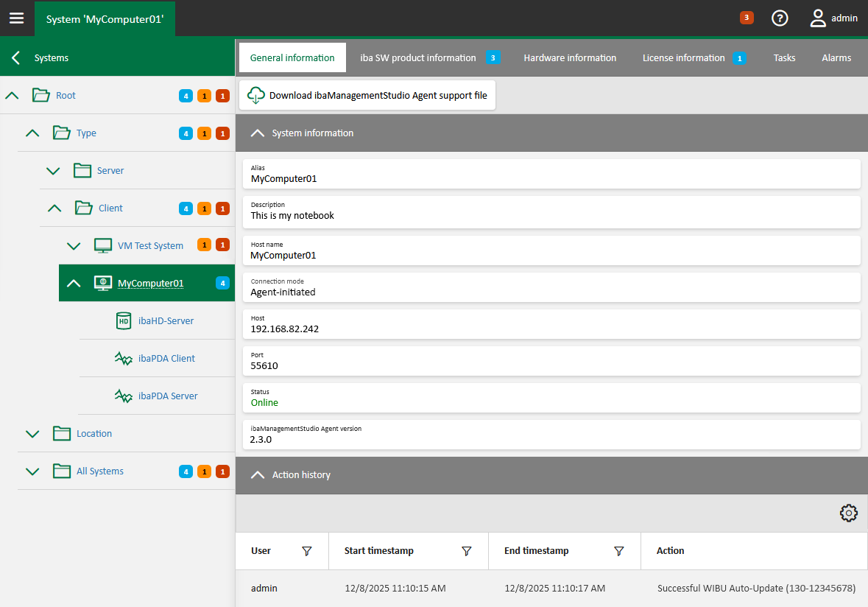Open the License information tab
The height and width of the screenshot is (607, 868).
click(x=683, y=58)
